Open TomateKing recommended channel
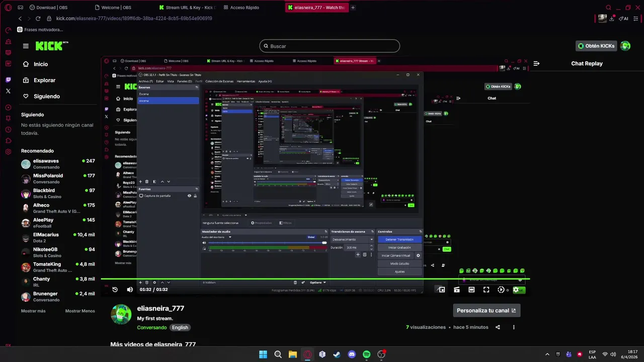 coord(58,267)
